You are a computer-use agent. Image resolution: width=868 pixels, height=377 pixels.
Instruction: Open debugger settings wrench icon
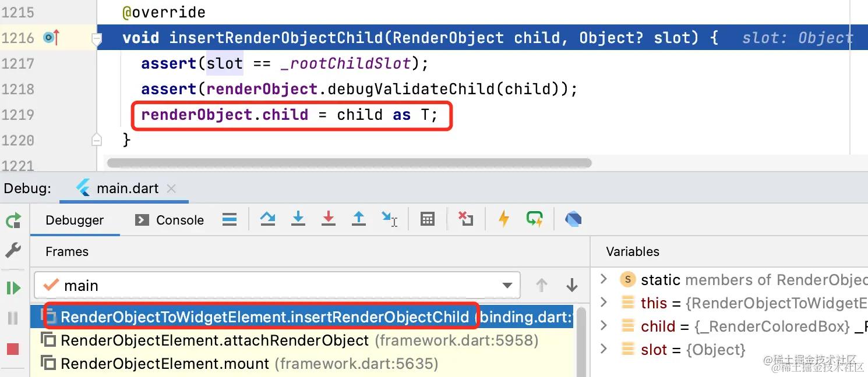[x=13, y=251]
